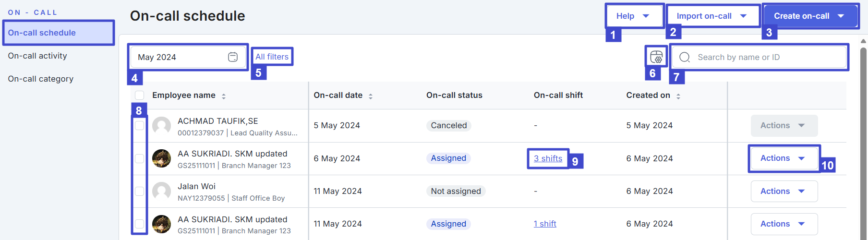Open the All filters link

(x=272, y=57)
